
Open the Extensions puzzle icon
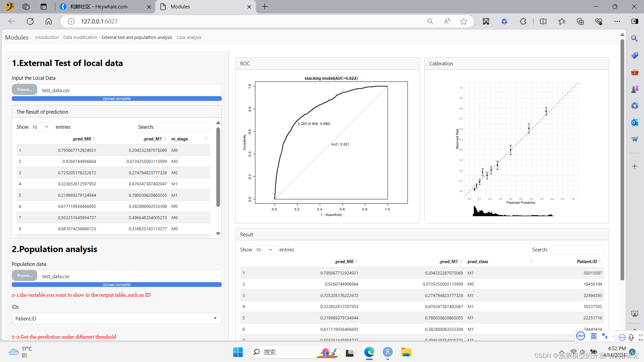523,21
